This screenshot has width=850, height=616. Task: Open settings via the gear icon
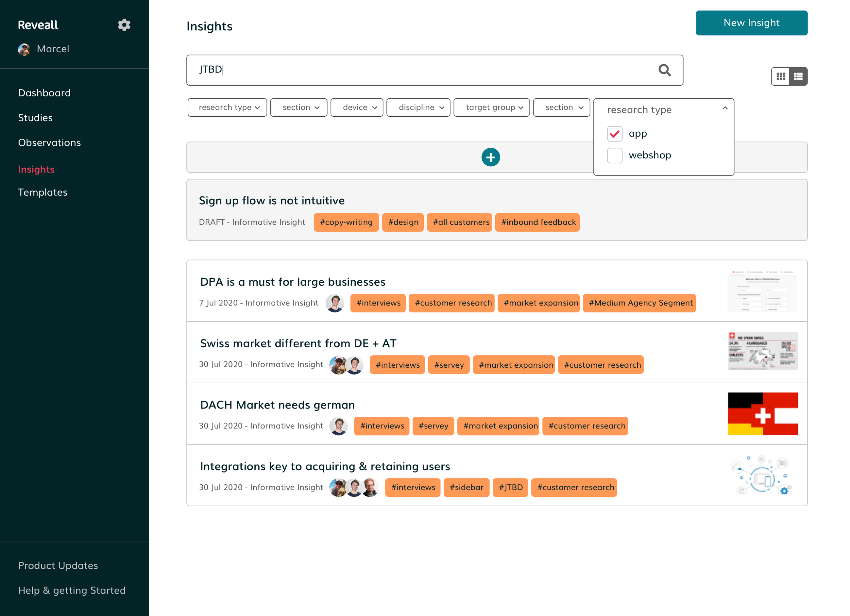(124, 25)
